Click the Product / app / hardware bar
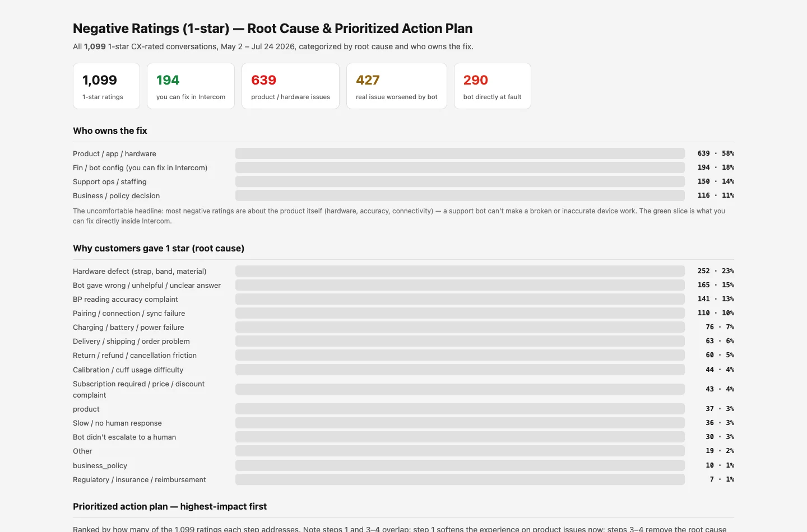 (x=460, y=153)
